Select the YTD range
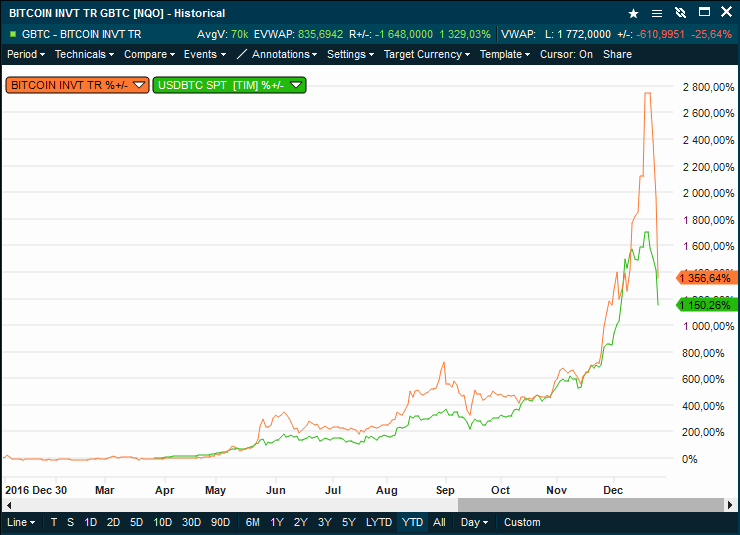The image size is (740, 535). click(412, 522)
